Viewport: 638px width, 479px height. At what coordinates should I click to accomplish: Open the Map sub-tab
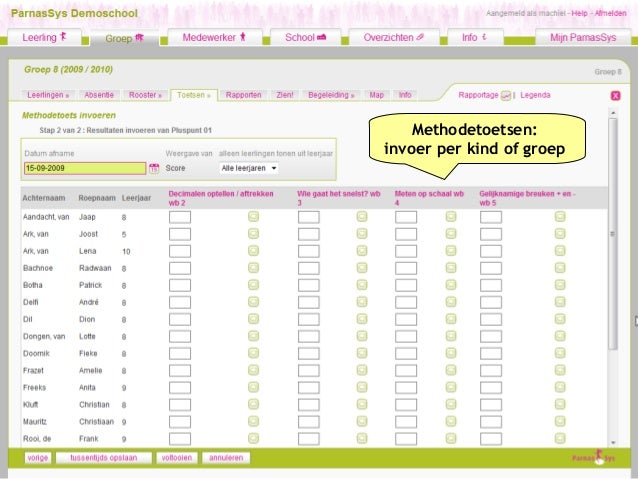click(x=376, y=95)
